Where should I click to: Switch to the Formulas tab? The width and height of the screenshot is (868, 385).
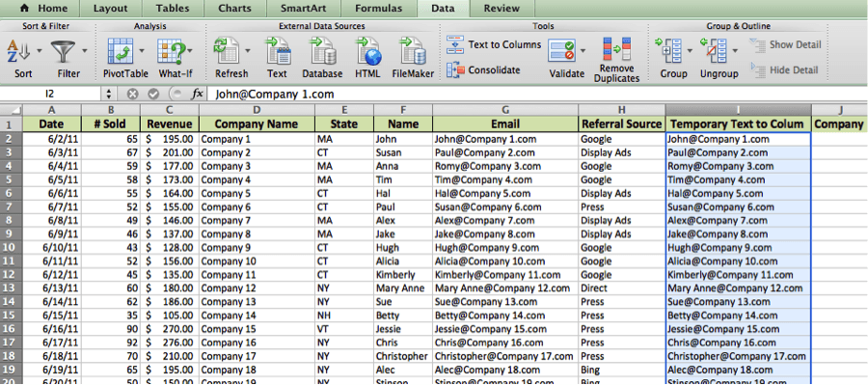pyautogui.click(x=379, y=9)
